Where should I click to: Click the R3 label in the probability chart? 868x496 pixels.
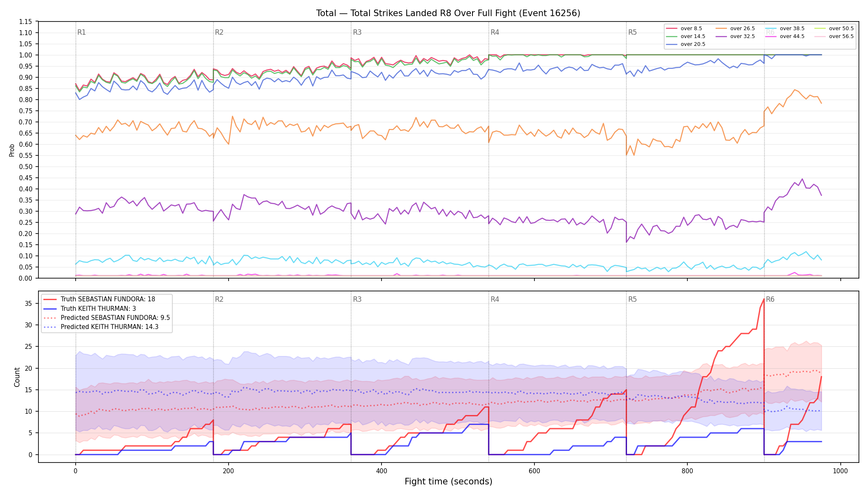(x=357, y=32)
